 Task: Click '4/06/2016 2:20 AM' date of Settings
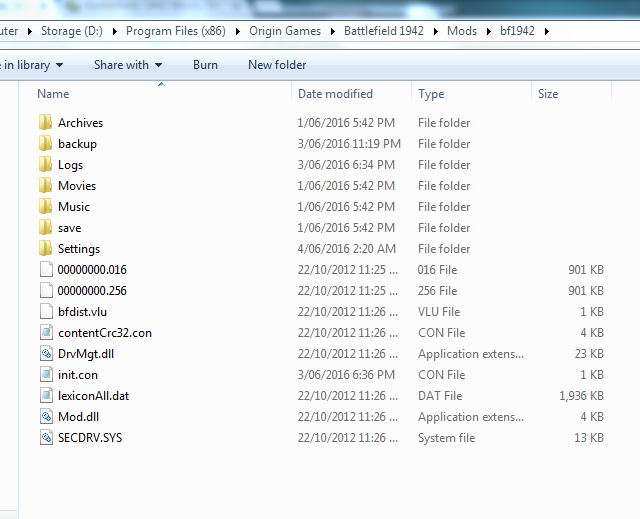tap(347, 249)
